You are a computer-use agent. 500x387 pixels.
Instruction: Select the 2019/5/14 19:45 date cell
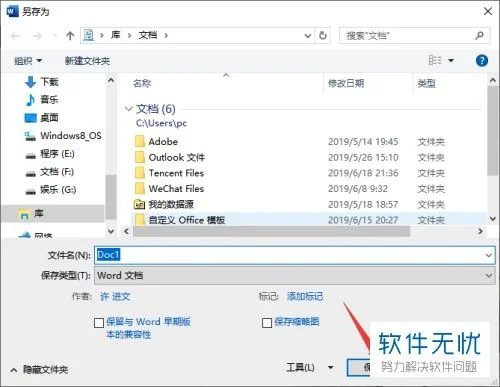(x=363, y=142)
